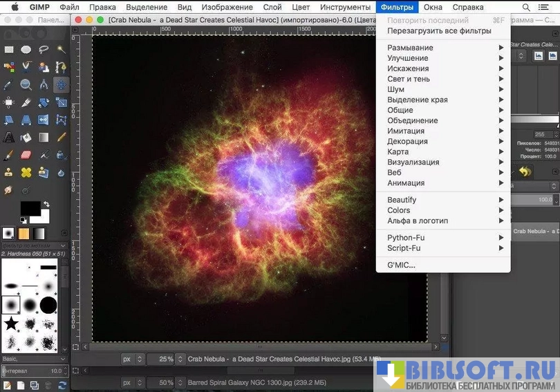Select the Eraser tool
The height and width of the screenshot is (392, 560).
[x=26, y=155]
